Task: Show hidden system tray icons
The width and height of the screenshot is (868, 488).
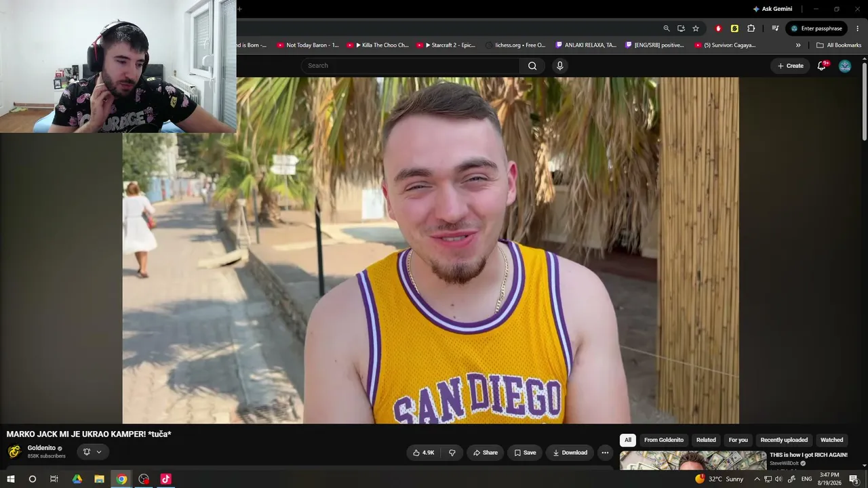Action: point(757,479)
